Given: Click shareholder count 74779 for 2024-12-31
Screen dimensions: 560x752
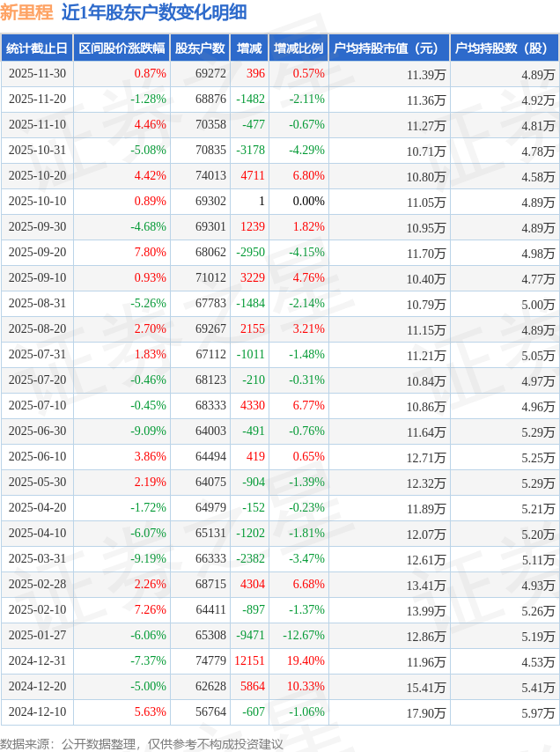Looking at the screenshot, I should coord(210,661).
